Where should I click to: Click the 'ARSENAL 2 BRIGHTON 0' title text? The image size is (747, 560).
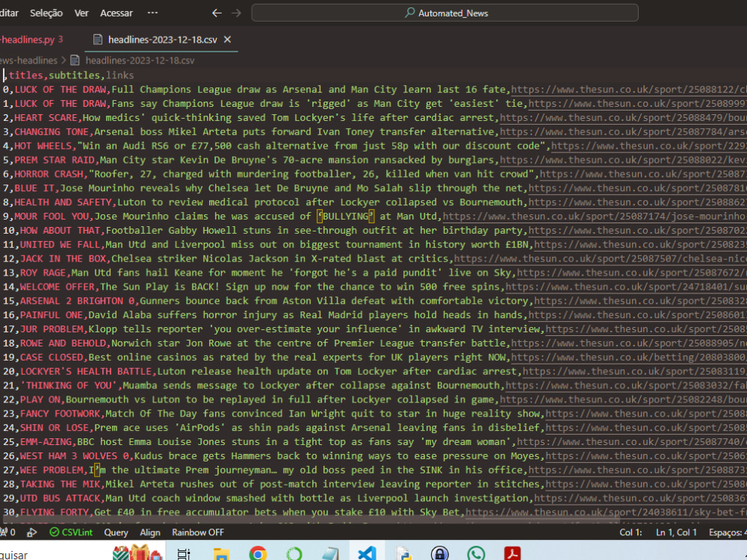point(77,301)
